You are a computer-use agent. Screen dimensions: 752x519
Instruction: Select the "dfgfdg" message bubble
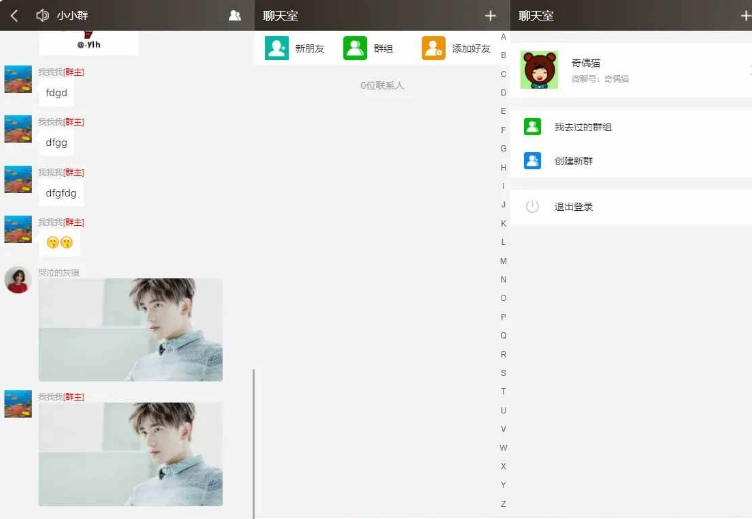coord(61,193)
